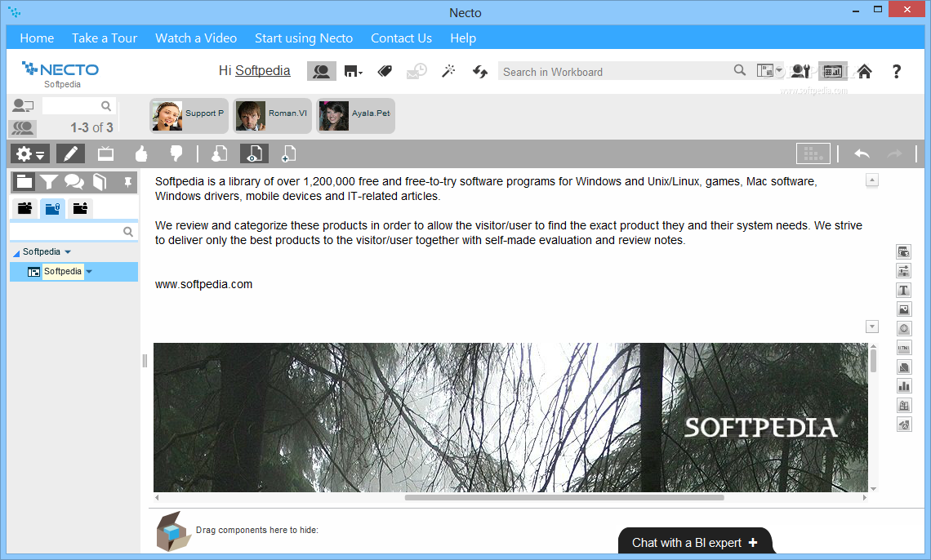Open Start using Necto menu
931x560 pixels.
pyautogui.click(x=304, y=38)
